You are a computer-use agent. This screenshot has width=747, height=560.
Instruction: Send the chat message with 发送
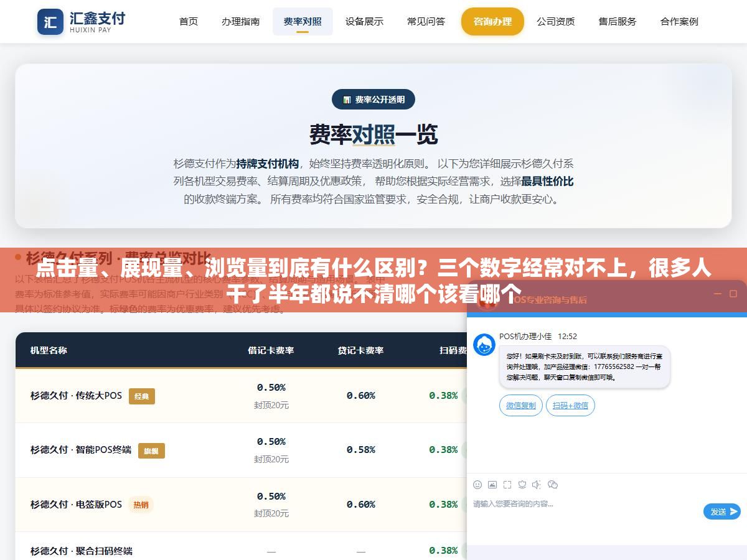[x=722, y=511]
